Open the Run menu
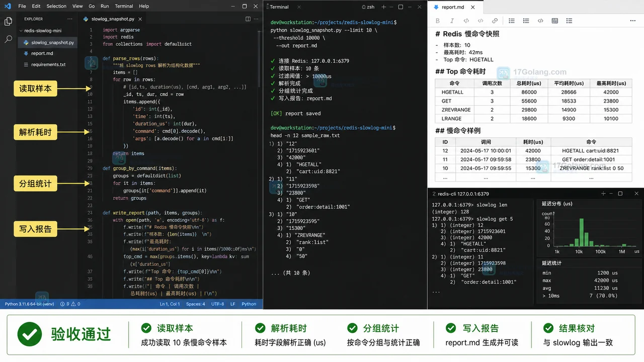This screenshot has height=362, width=644. 105,6
